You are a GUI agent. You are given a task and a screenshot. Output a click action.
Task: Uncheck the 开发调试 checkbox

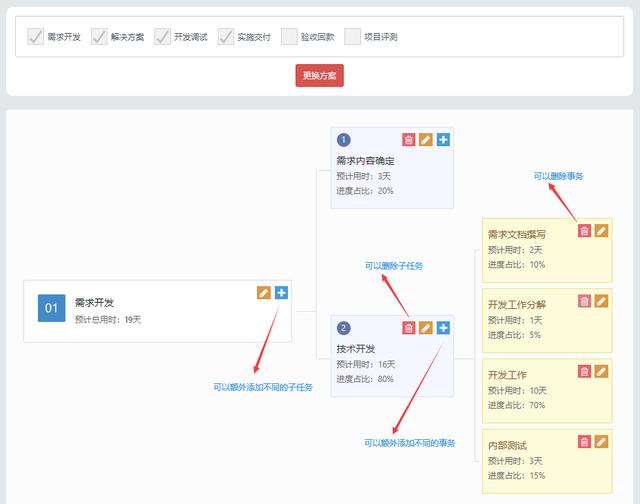pyautogui.click(x=162, y=37)
